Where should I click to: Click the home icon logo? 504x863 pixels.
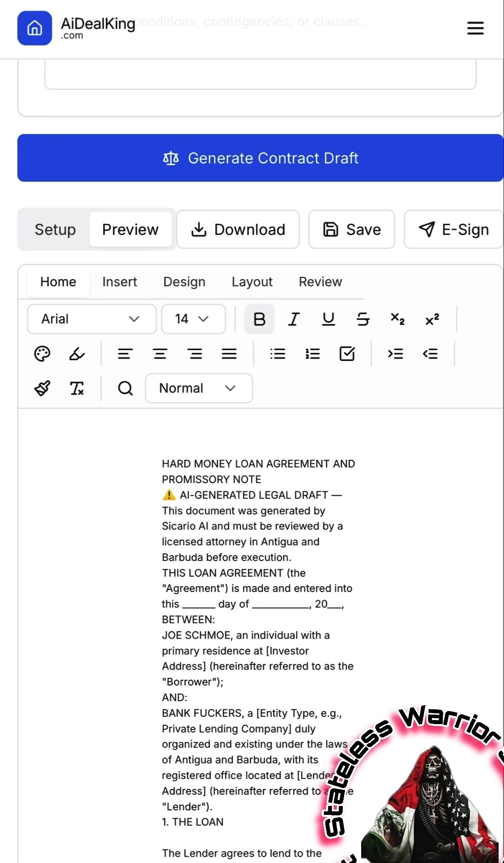[x=35, y=28]
